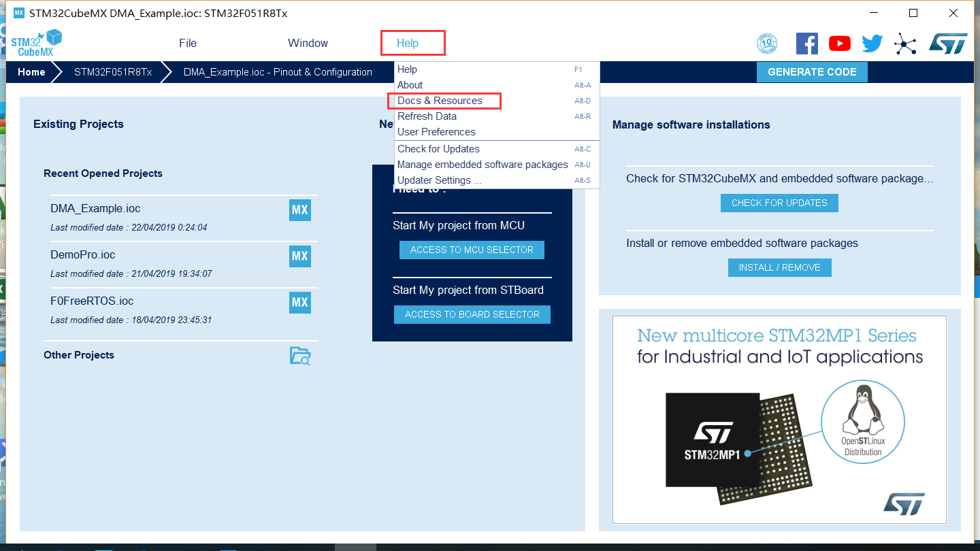This screenshot has height=551, width=980.
Task: Click the GENERATE CODE button
Action: (812, 71)
